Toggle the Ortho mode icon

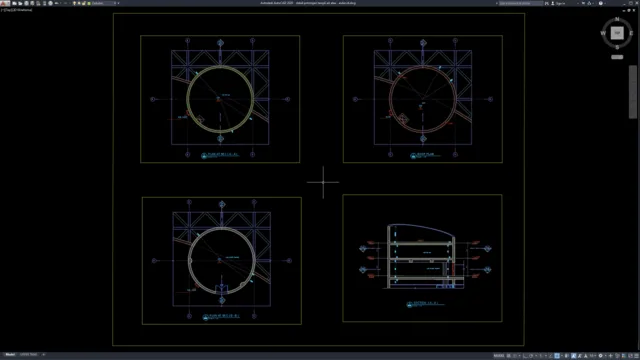[x=526, y=356]
